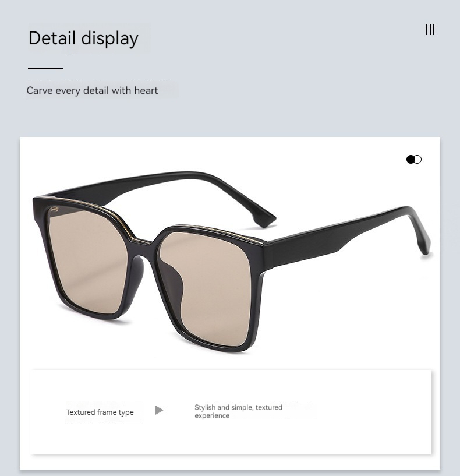Screen dimensions: 460x476
Task: Click the short black divider line under heading
Action: coord(45,69)
